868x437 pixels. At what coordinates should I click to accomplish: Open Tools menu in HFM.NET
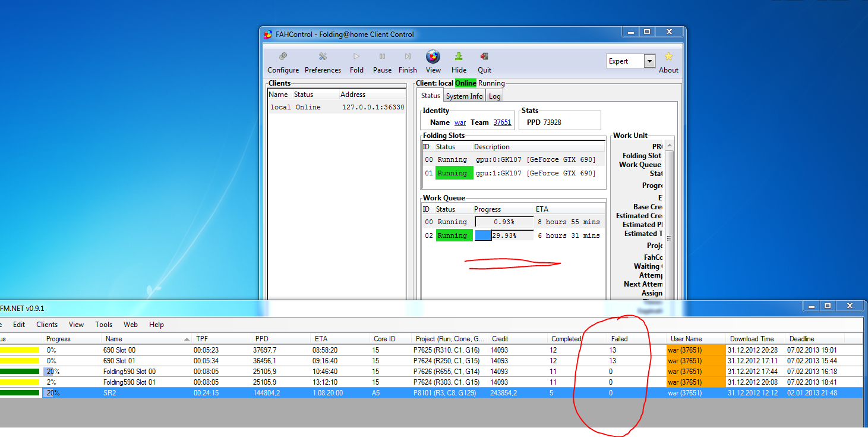tap(103, 325)
